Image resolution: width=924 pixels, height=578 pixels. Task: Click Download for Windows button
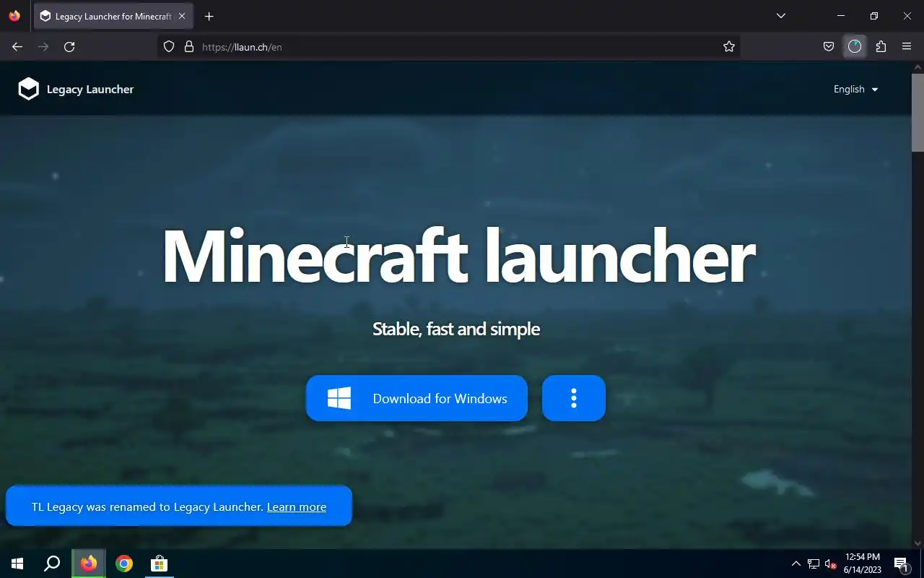pyautogui.click(x=417, y=398)
